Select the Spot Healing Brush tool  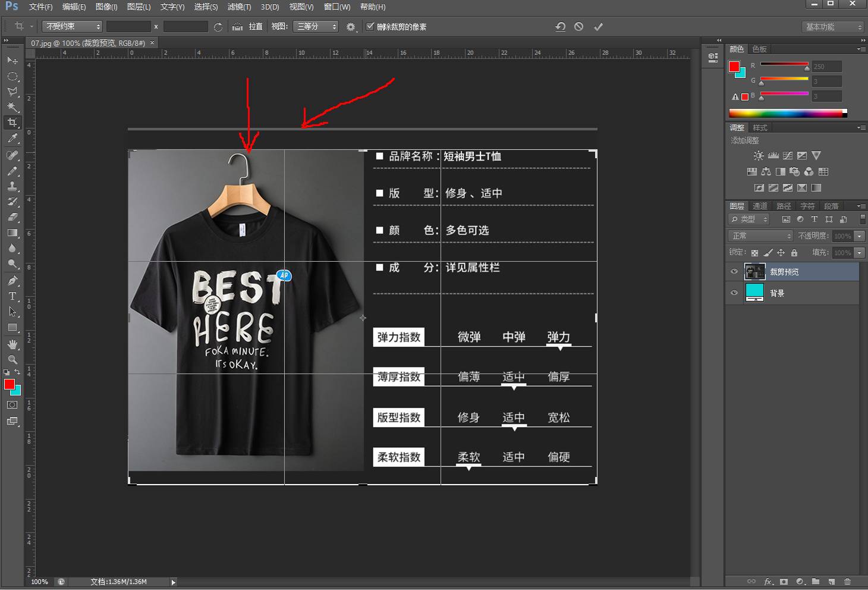[12, 155]
